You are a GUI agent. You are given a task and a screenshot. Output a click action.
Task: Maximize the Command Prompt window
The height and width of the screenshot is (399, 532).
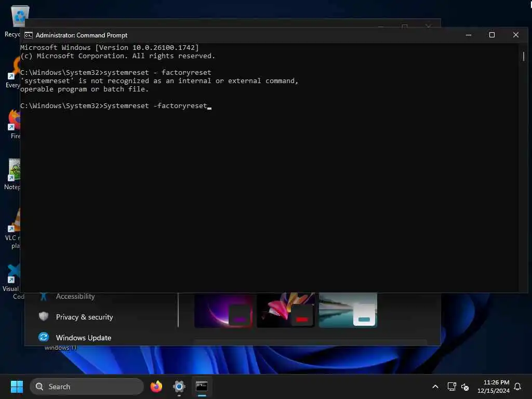(x=492, y=35)
